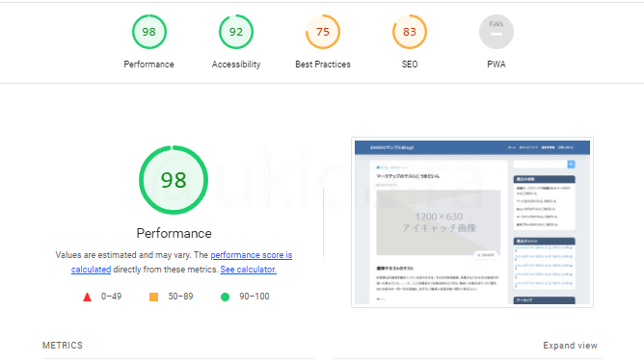Jump to Accessibility section label

click(236, 65)
